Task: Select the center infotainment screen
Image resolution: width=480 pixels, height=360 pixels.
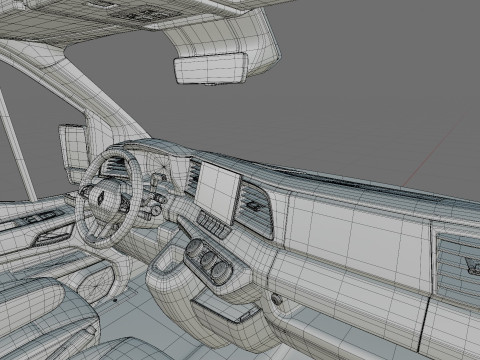Action: coord(218,193)
